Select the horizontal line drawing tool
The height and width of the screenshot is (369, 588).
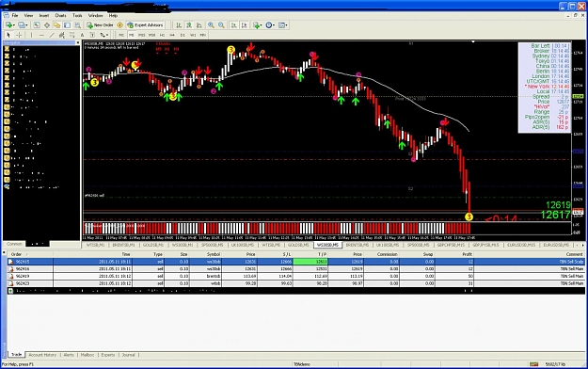click(x=41, y=35)
